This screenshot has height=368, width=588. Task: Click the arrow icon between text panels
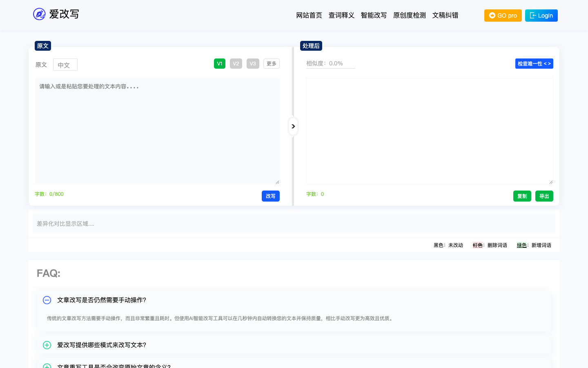point(293,126)
